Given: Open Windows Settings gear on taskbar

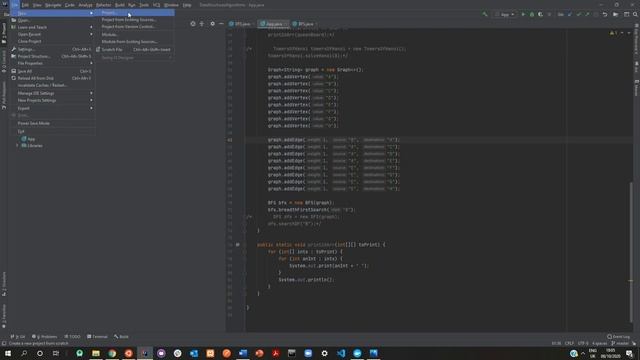Looking at the screenshot, I should pyautogui.click(x=324, y=353).
